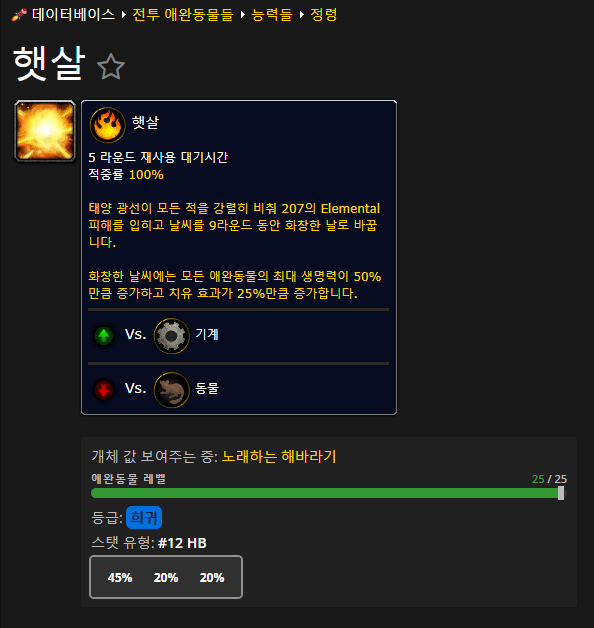Expand arrow after 전투 애완동물들 breadcrumb

click(242, 15)
